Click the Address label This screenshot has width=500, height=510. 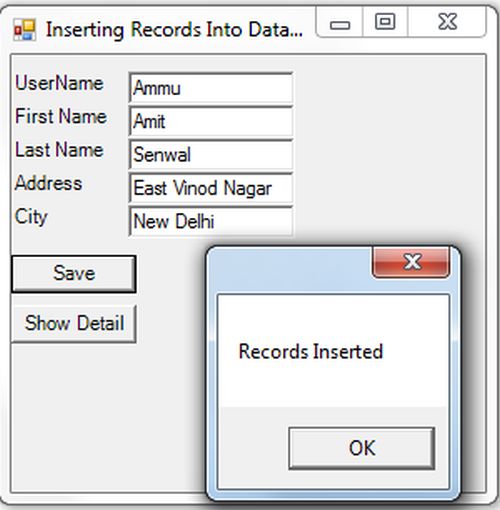[49, 183]
